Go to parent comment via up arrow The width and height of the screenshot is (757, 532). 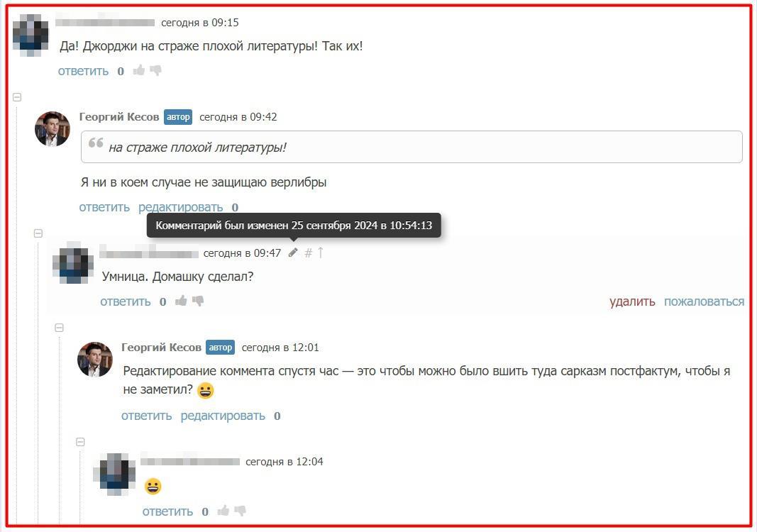(320, 253)
